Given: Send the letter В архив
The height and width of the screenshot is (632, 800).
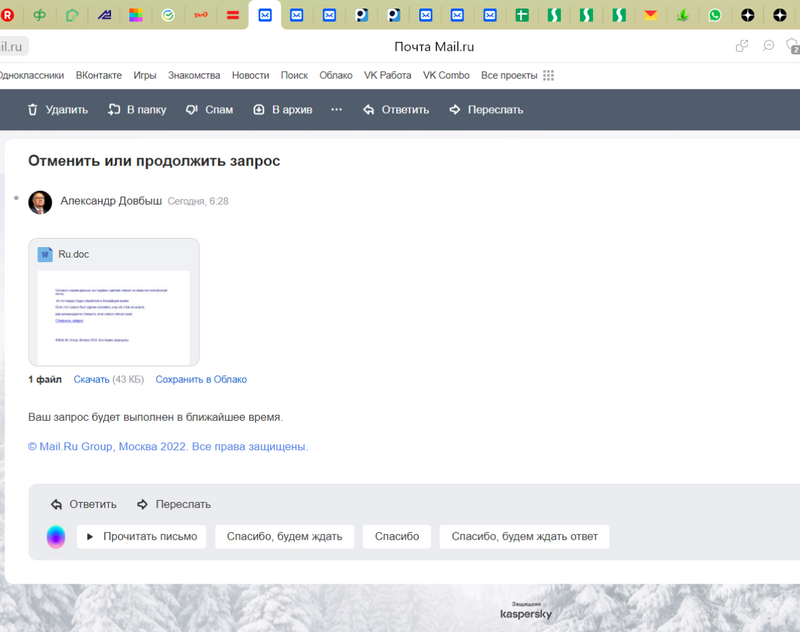Looking at the screenshot, I should click(x=292, y=110).
